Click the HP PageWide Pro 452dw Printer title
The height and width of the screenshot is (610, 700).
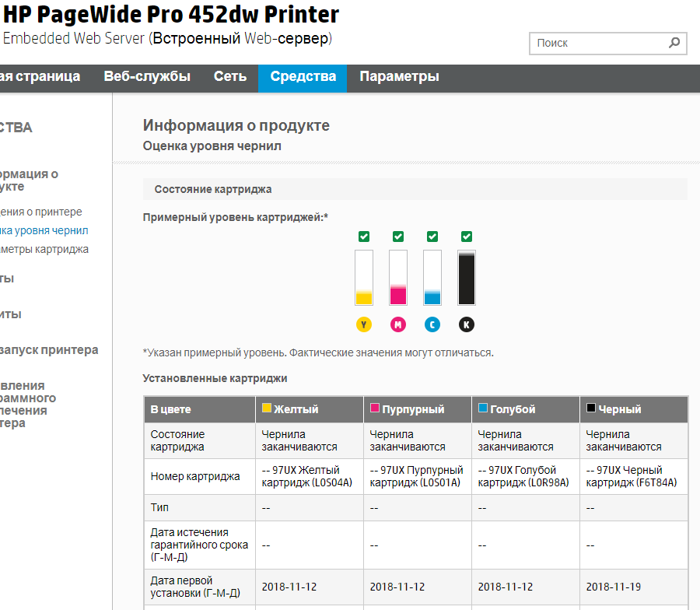pyautogui.click(x=171, y=14)
